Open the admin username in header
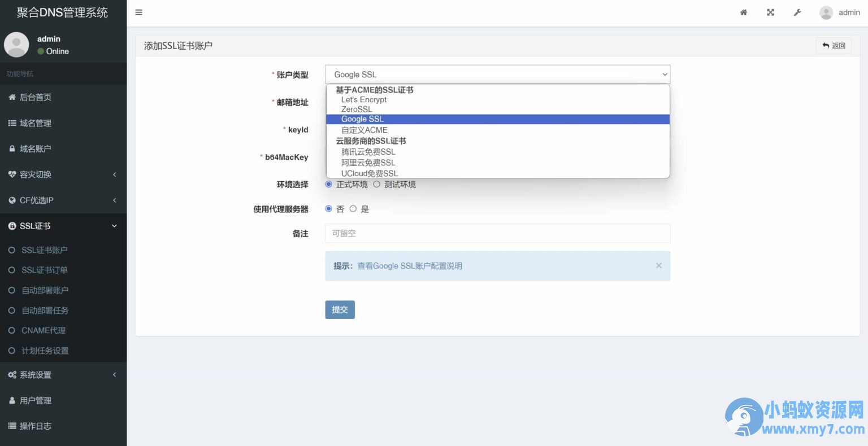This screenshot has height=446, width=868. point(849,12)
